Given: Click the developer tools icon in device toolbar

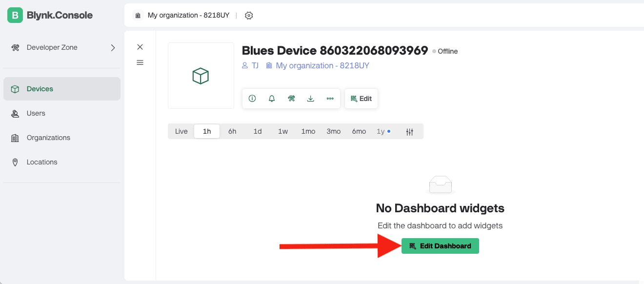Looking at the screenshot, I should click(291, 99).
